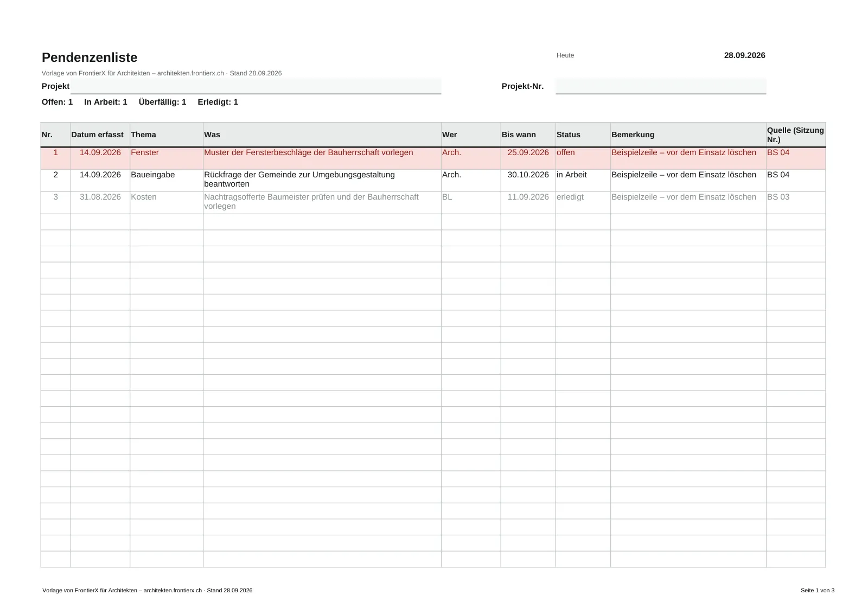
Task: Click the 'BS 03' Quelle cell
Action: tap(796, 203)
